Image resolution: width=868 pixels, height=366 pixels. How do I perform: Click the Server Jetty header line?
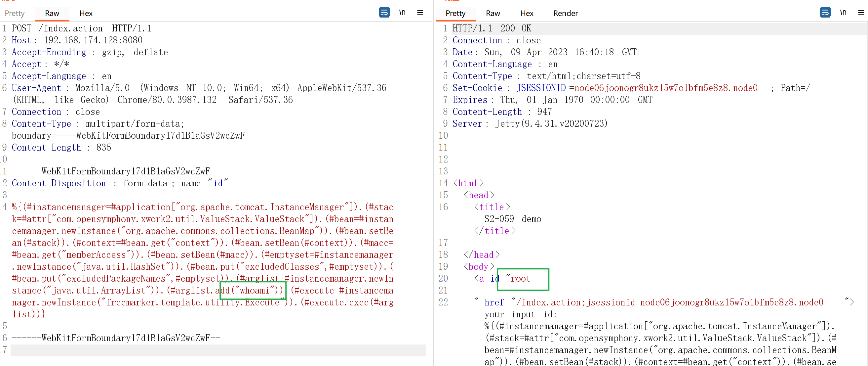click(530, 124)
